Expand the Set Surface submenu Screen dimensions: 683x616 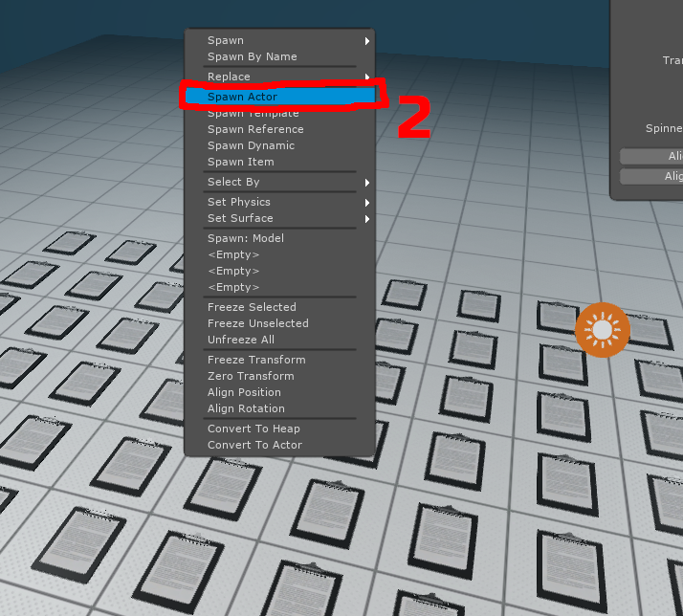[x=279, y=218]
